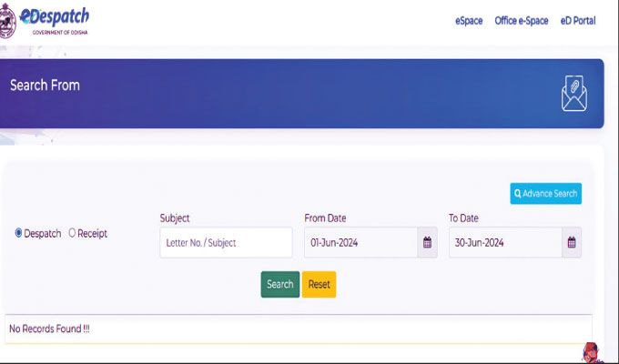
Task: Open the From Date calendar picker icon
Action: 427,243
